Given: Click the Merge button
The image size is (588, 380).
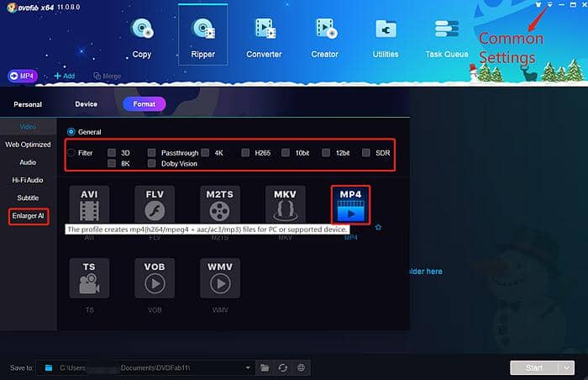Looking at the screenshot, I should pos(108,77).
